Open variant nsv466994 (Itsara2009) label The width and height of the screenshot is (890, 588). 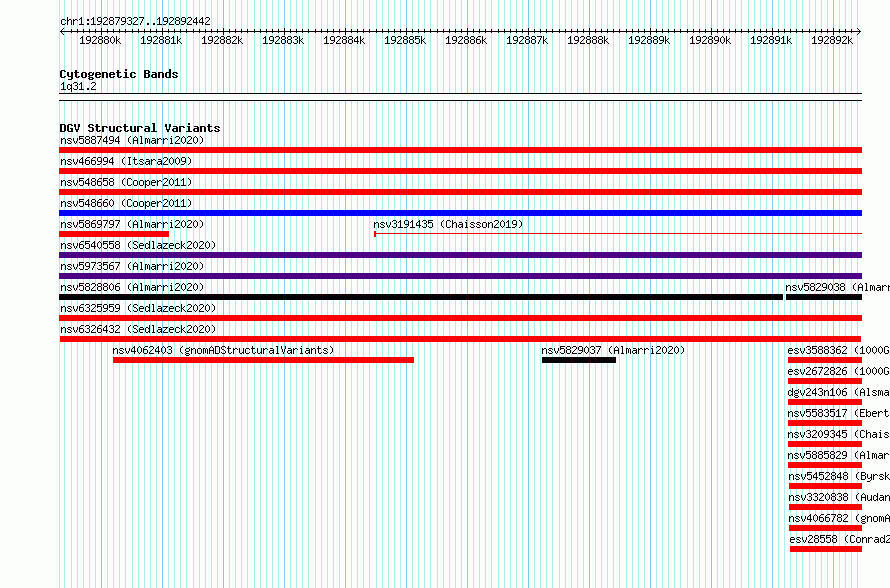click(x=126, y=161)
